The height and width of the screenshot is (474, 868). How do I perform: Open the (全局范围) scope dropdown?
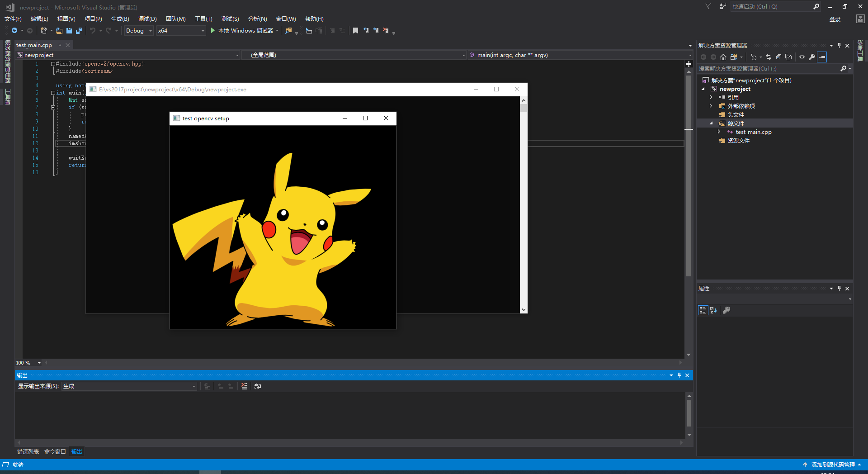pyautogui.click(x=354, y=55)
